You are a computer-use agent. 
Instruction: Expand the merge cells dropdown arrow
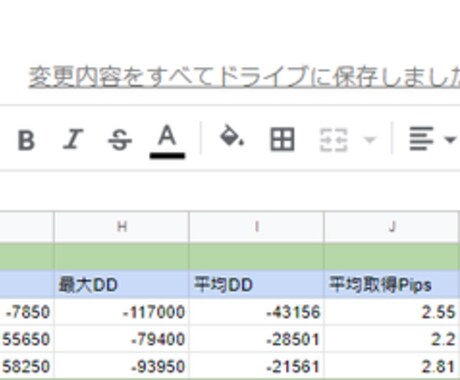[370, 139]
